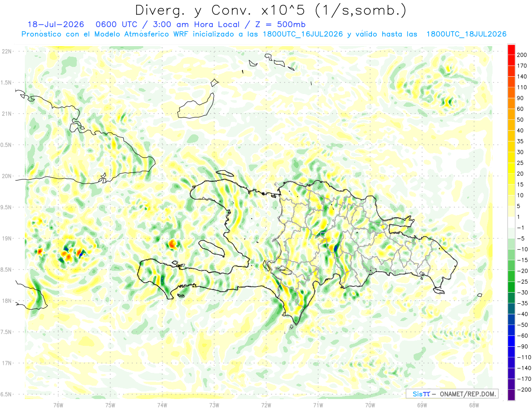
Task: Click the latitude label '6.5N'
Action: (7, 394)
